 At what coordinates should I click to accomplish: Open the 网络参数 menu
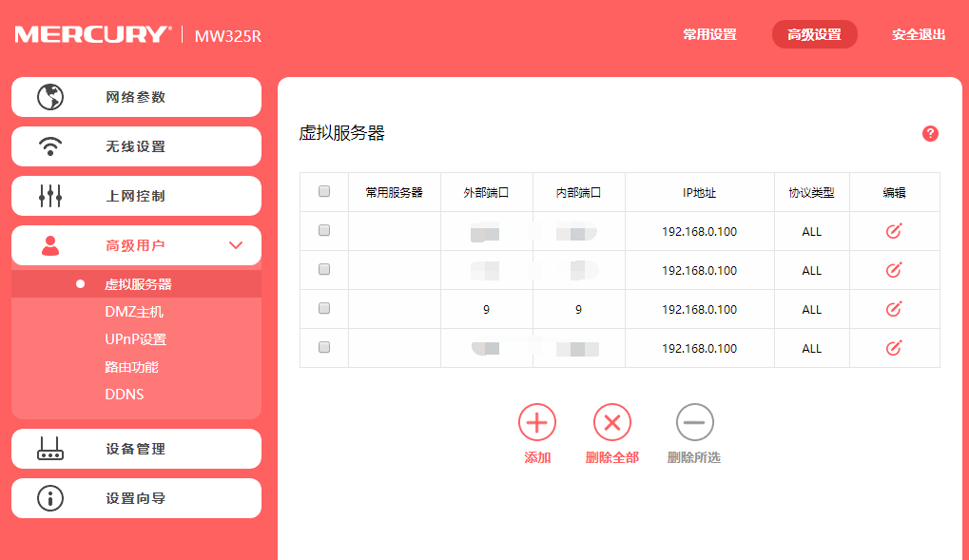137,97
